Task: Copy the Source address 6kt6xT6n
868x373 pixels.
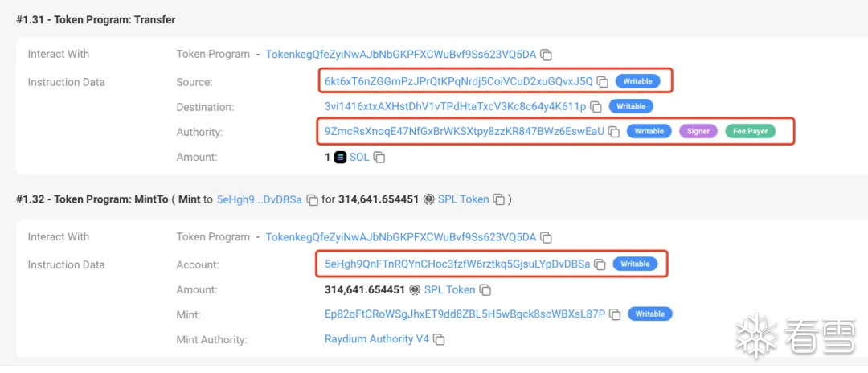Action: 603,81
